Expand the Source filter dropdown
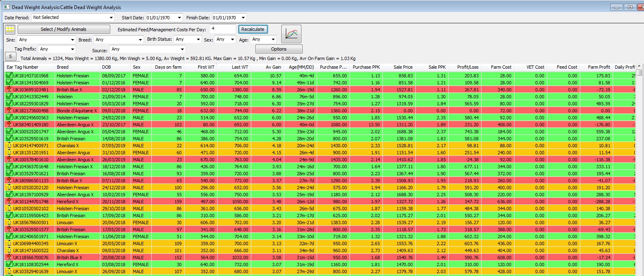The image size is (644, 276). (x=183, y=49)
